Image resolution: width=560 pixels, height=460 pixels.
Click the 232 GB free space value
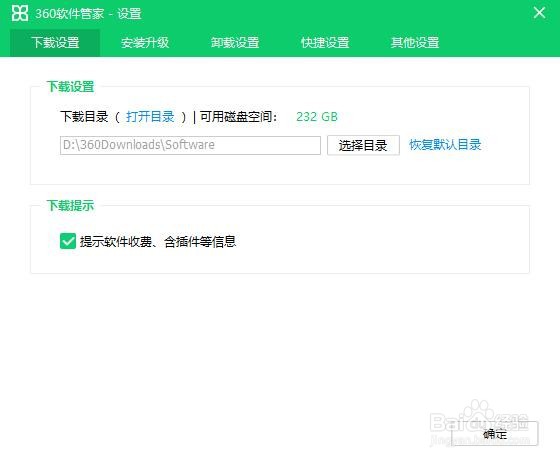[x=317, y=116]
